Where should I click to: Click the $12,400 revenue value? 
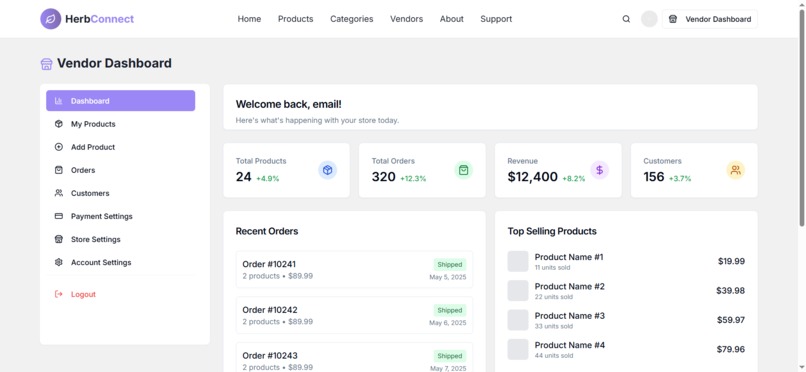point(533,177)
